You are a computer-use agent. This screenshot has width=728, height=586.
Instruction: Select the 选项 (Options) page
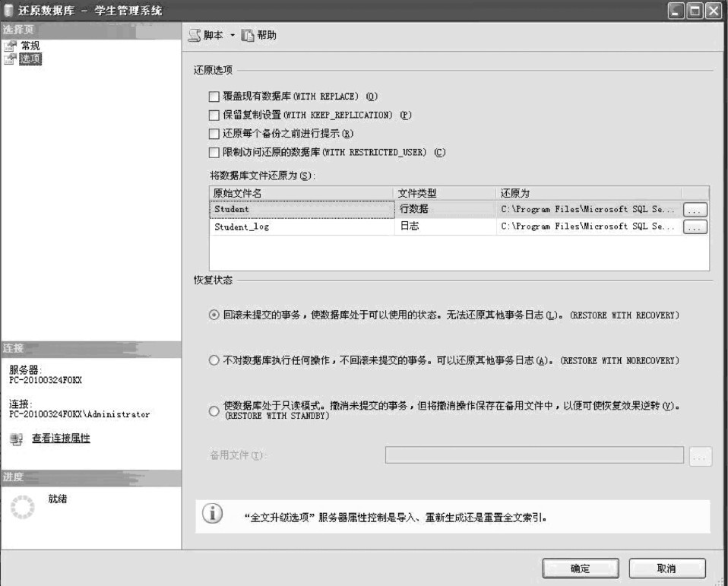coord(30,59)
